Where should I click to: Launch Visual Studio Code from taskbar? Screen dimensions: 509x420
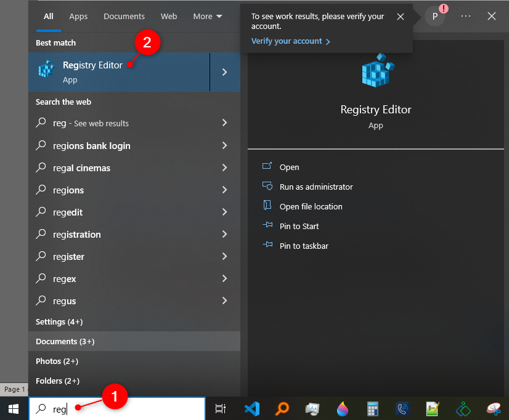[x=252, y=409]
